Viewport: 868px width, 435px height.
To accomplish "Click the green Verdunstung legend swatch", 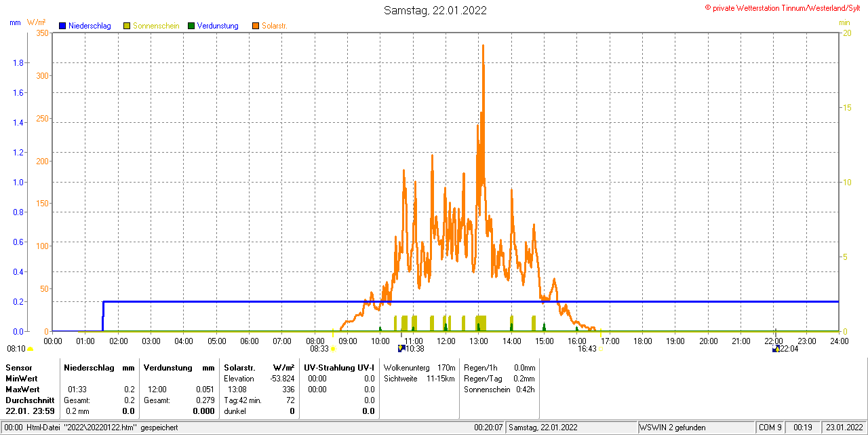I will [x=191, y=26].
